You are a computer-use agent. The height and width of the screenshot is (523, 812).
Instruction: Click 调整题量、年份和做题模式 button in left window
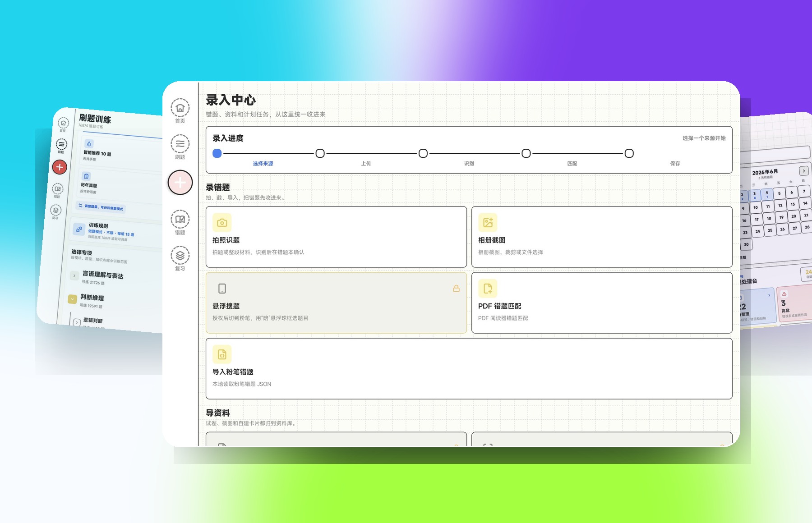click(101, 207)
